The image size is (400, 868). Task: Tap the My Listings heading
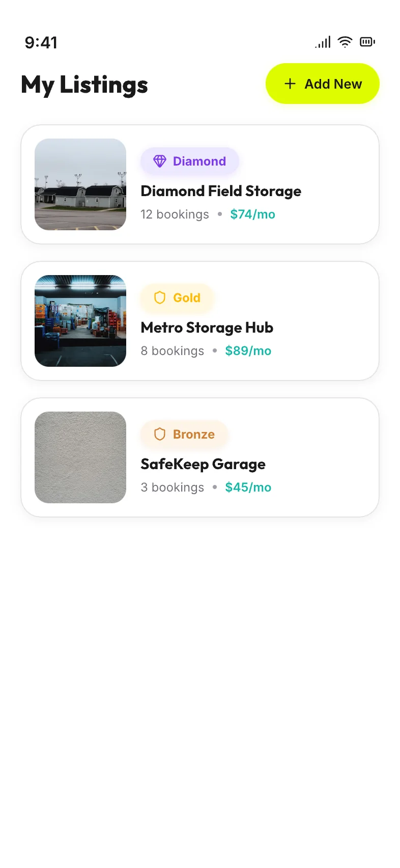(x=84, y=85)
